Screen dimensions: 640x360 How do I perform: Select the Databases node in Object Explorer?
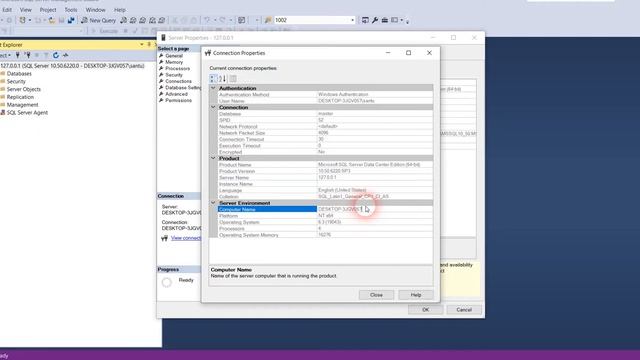point(19,74)
